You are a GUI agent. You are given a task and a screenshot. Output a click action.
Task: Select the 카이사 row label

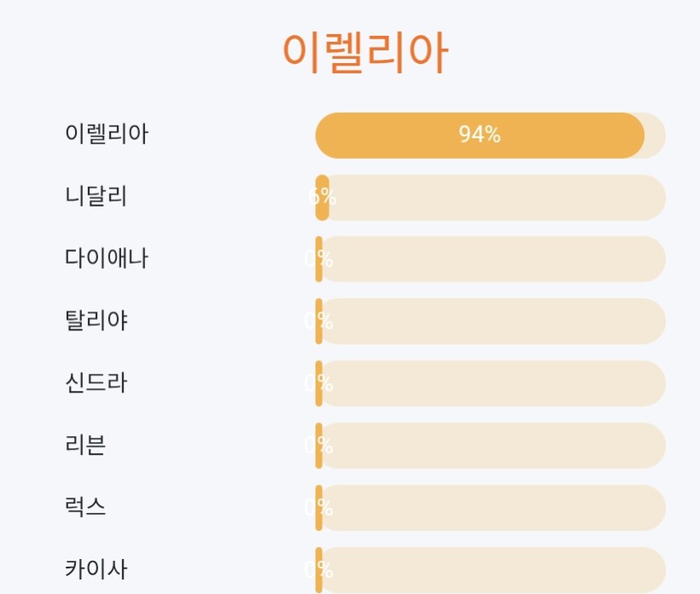tap(96, 569)
